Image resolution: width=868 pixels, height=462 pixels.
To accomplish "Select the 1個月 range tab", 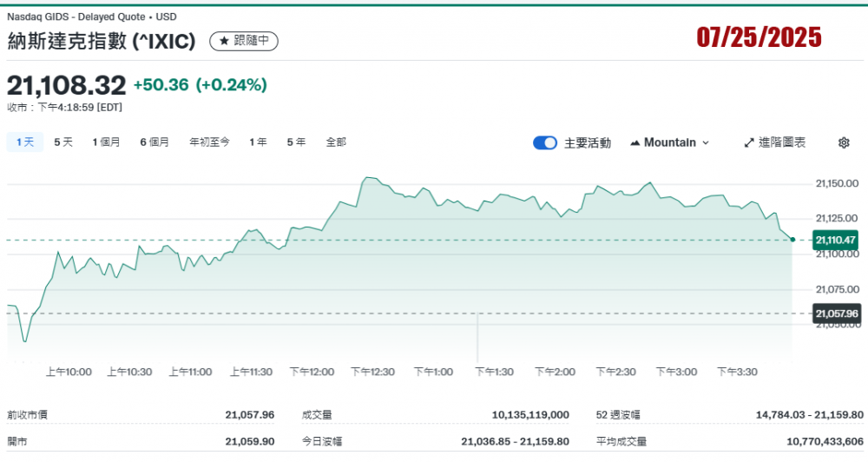I will (106, 142).
